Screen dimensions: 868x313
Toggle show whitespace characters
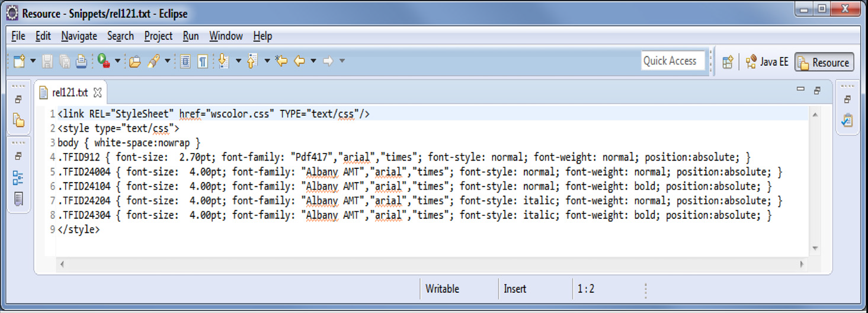point(203,61)
